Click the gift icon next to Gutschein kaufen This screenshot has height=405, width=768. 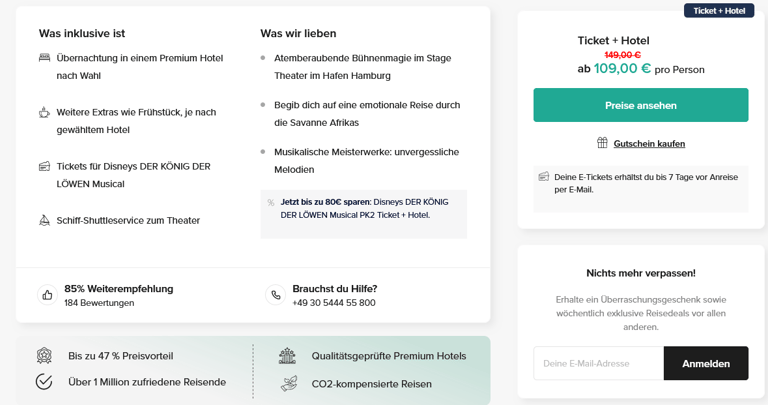click(602, 143)
